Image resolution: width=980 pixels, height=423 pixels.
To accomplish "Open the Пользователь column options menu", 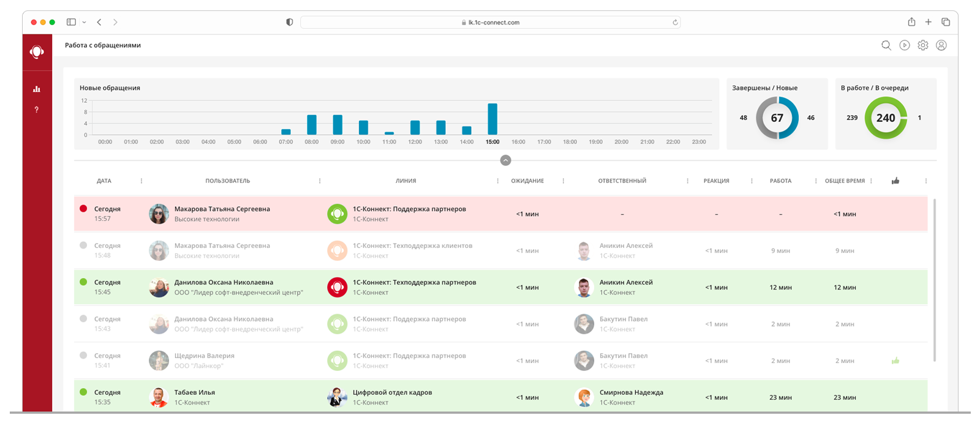I will click(x=320, y=181).
